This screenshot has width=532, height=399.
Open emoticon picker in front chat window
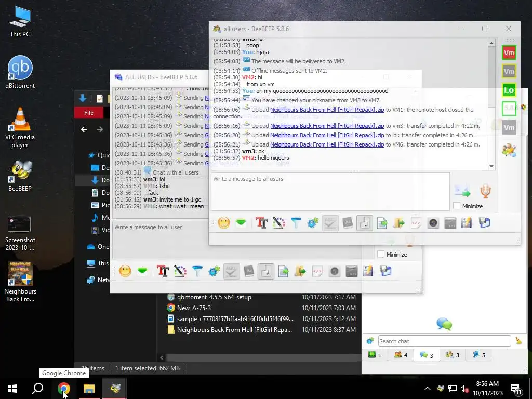pos(223,223)
